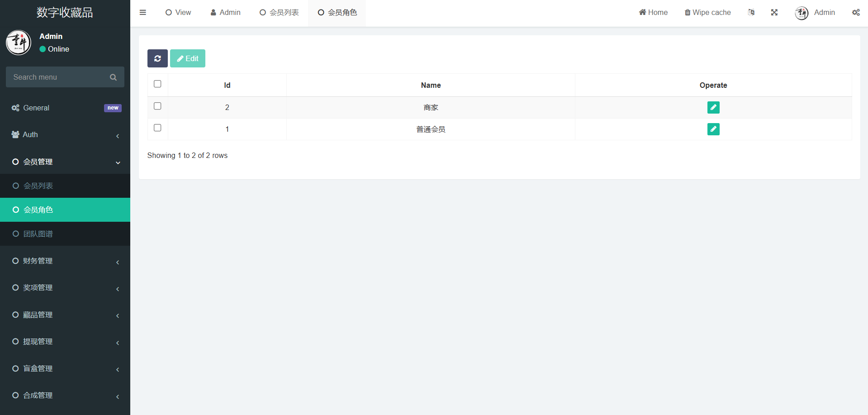Expand the Auth sidebar menu
This screenshot has height=415, width=868.
pyautogui.click(x=65, y=135)
